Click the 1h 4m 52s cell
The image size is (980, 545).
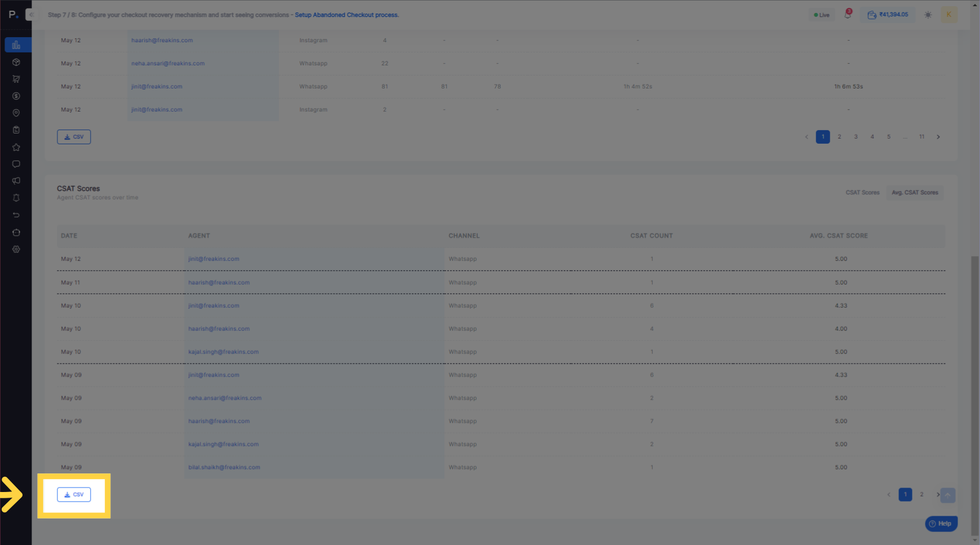click(638, 87)
